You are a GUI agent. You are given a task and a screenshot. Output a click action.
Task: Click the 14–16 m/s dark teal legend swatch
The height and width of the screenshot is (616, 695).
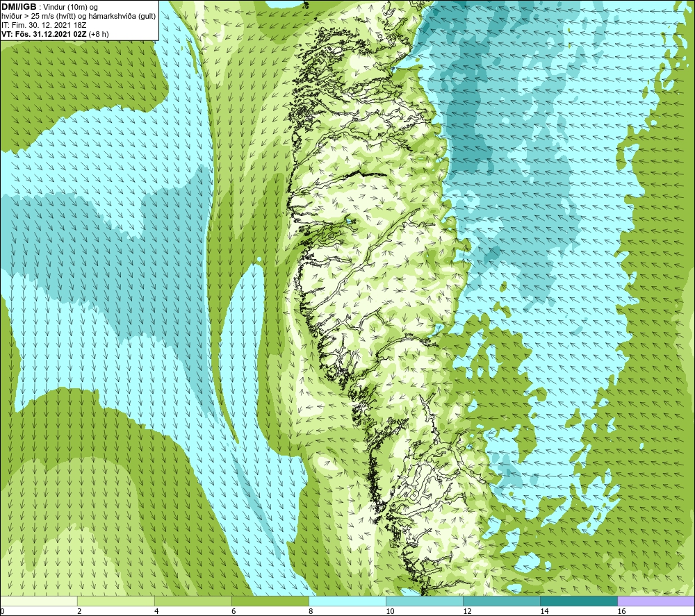point(579,601)
